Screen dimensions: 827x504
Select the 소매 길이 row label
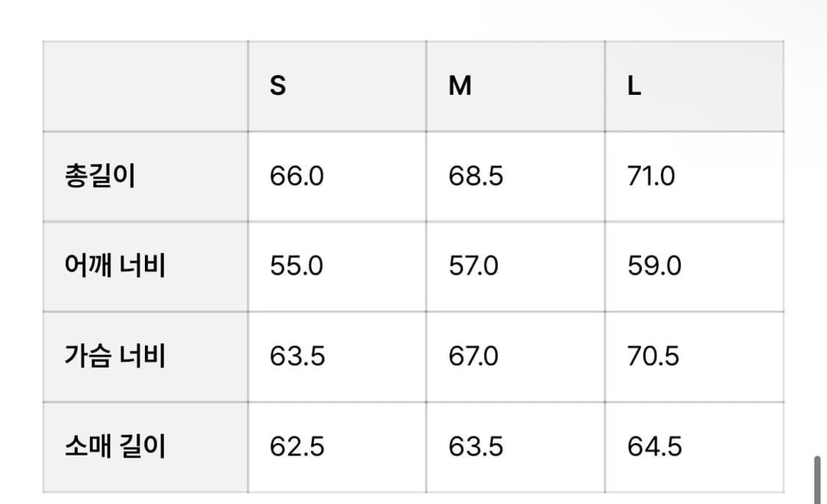pyautogui.click(x=115, y=447)
